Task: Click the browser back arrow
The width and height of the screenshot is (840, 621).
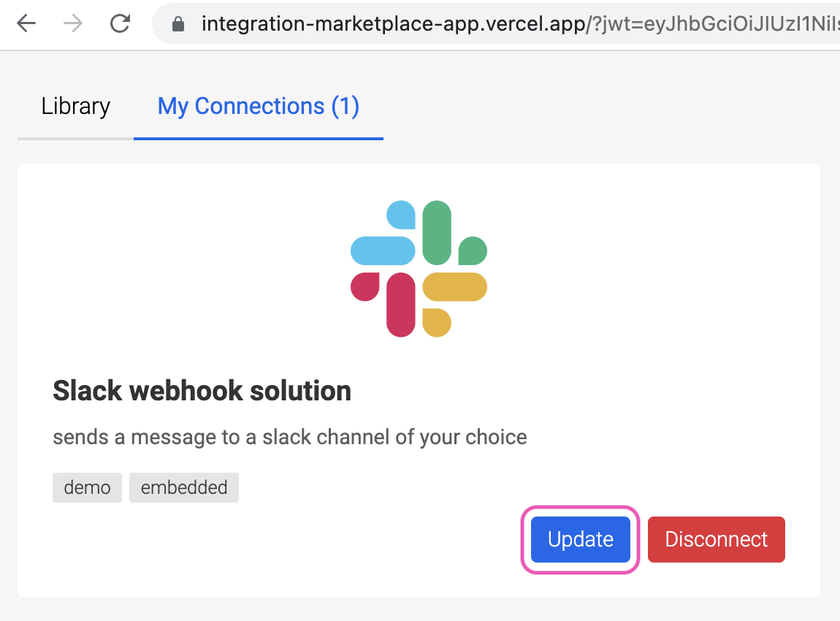Action: pyautogui.click(x=26, y=23)
